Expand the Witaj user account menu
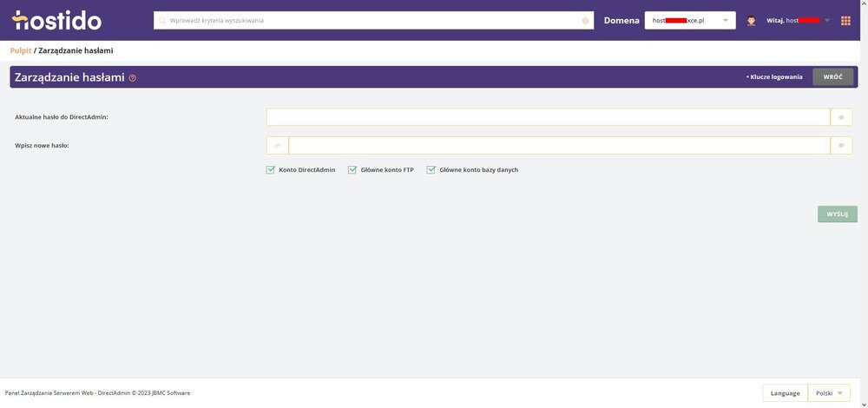 point(826,20)
